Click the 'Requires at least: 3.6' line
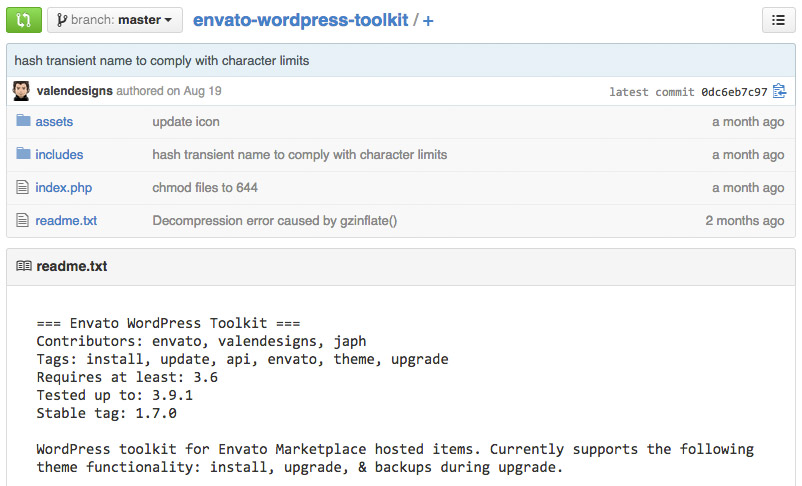802x486 pixels. [x=127, y=377]
